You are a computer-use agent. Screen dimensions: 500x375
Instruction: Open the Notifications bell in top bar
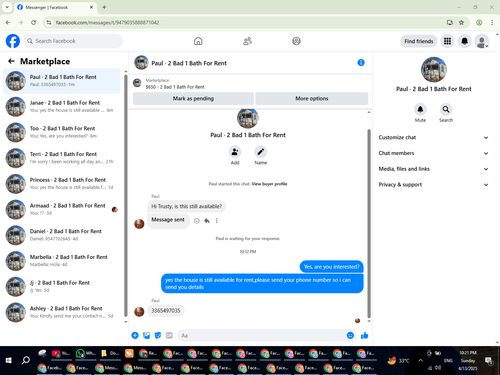tap(464, 41)
